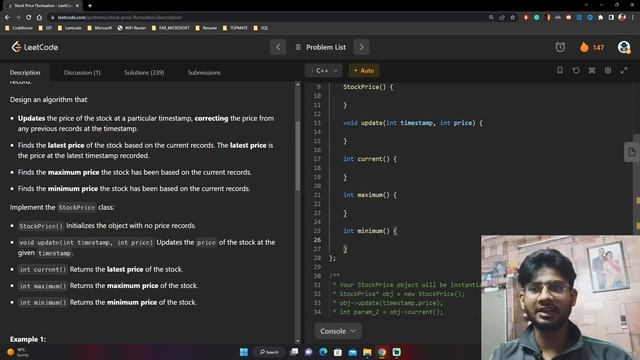Click the description panel scrollbar
The width and height of the screenshot is (640, 360).
click(298, 155)
